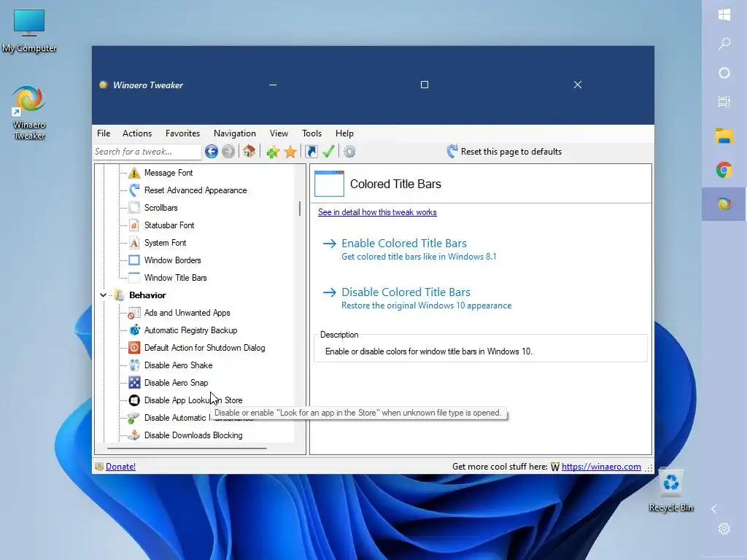Viewport: 747px width, 560px height.
Task: Click the Behavior folder icon
Action: click(x=119, y=295)
